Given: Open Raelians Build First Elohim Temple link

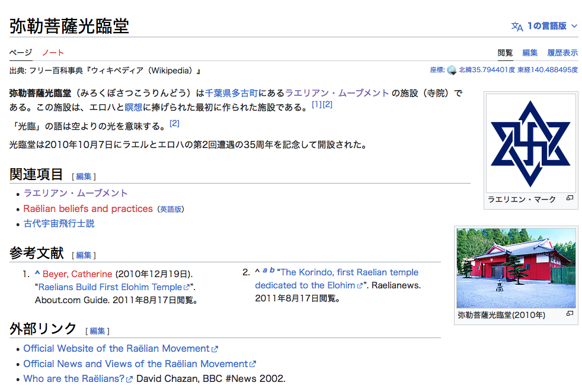Looking at the screenshot, I should click(114, 287).
